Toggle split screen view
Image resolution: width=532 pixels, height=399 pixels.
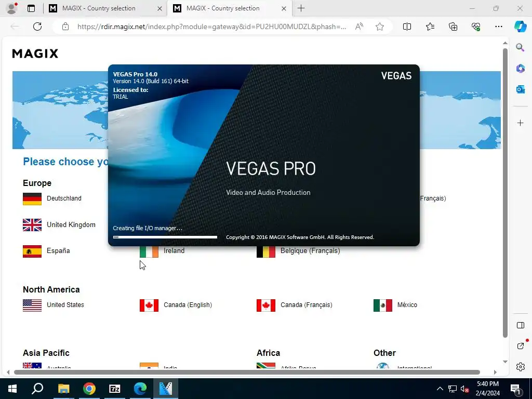point(407,26)
